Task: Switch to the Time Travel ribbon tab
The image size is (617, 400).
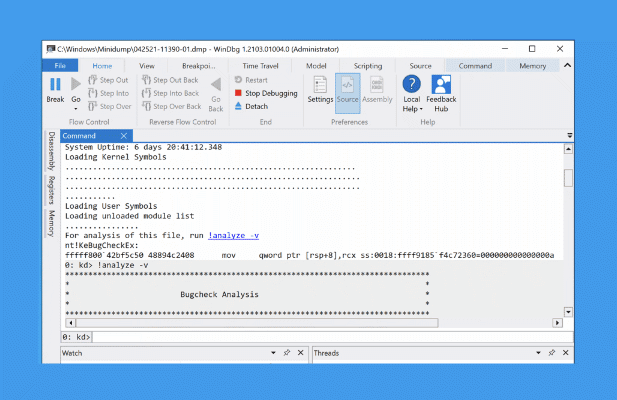Action: [260, 66]
